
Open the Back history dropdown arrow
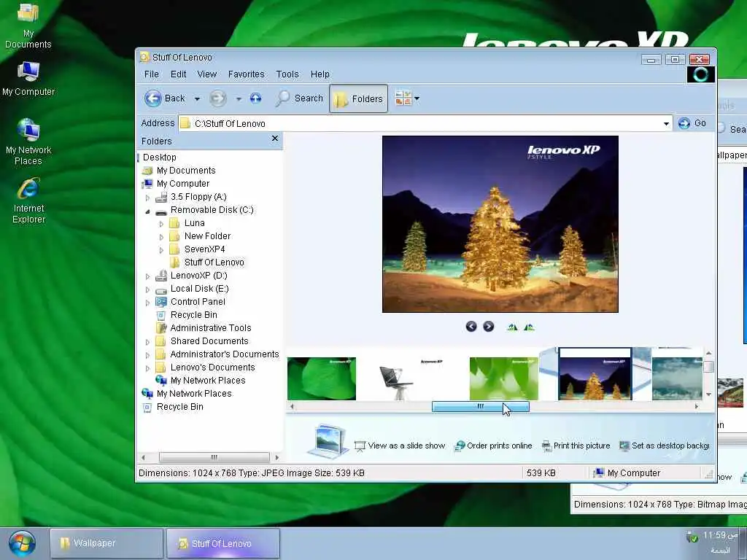click(197, 99)
